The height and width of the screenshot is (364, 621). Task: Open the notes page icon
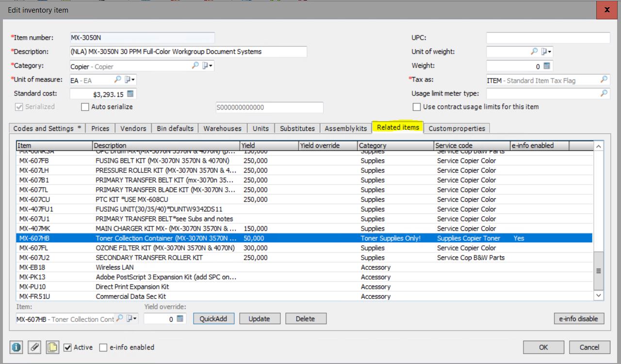tap(52, 347)
